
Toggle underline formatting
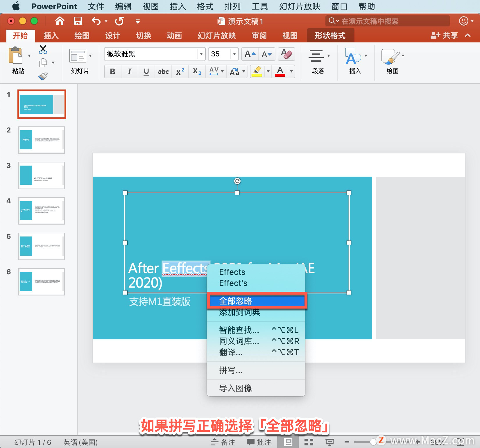click(146, 71)
